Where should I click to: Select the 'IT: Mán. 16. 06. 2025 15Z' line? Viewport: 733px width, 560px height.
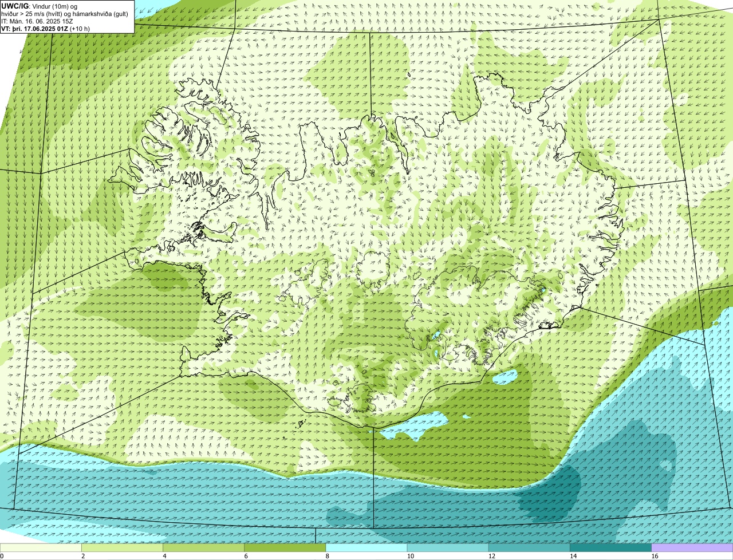[37, 21]
